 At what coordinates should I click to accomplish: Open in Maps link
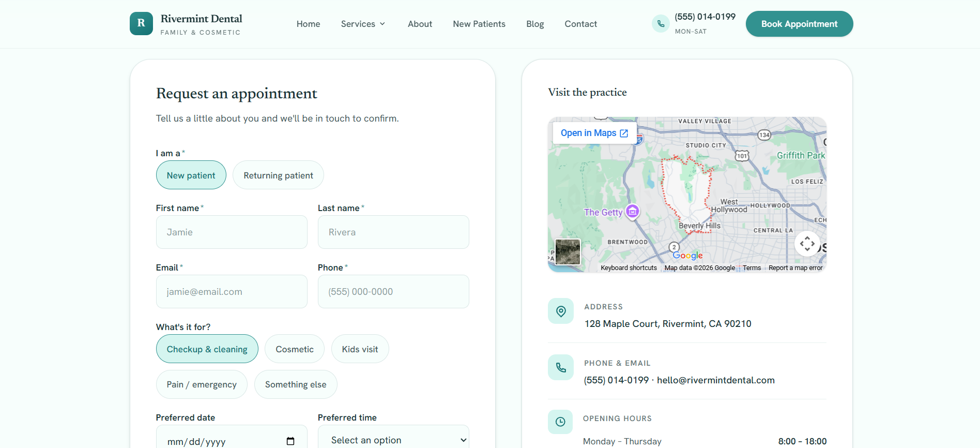coord(594,133)
